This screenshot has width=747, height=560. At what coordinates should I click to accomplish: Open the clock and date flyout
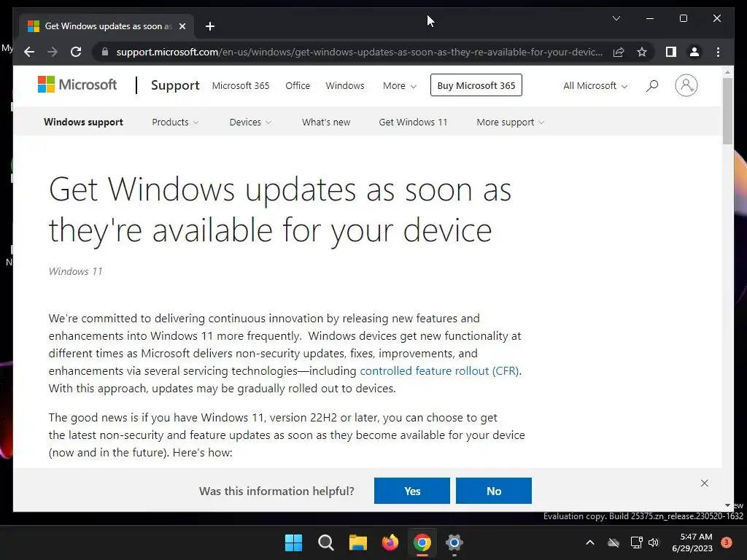pos(692,542)
